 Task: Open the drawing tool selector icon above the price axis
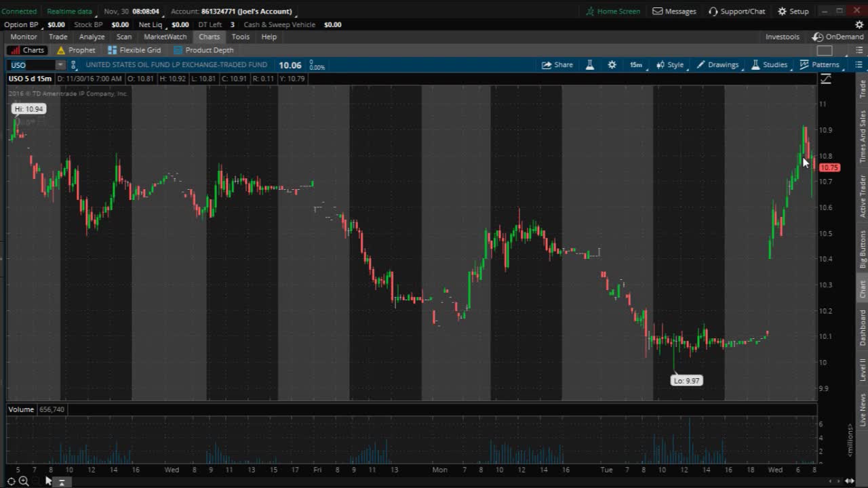pyautogui.click(x=826, y=79)
